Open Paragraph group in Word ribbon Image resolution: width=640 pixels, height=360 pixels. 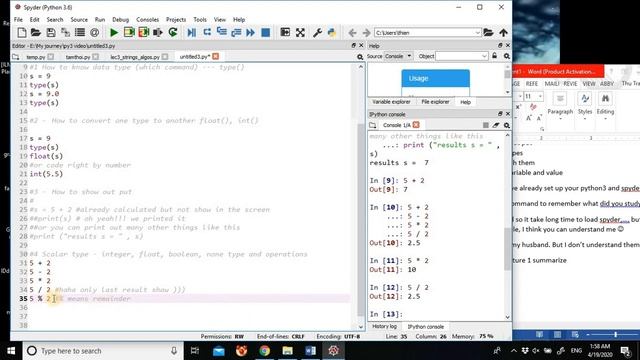pos(560,105)
